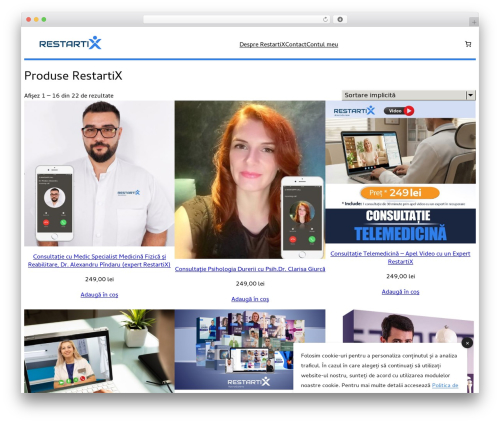The image size is (500, 423).
Task: Click the 249,00 lei price under Telemedicină
Action: point(400,276)
